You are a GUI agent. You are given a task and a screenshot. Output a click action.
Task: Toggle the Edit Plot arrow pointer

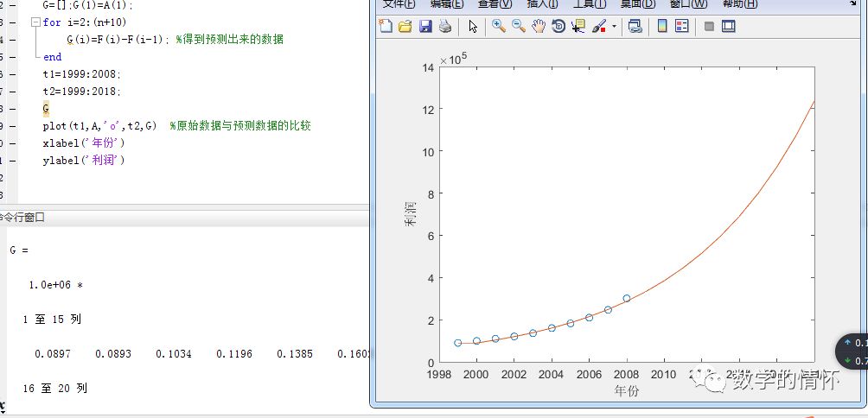point(473,27)
